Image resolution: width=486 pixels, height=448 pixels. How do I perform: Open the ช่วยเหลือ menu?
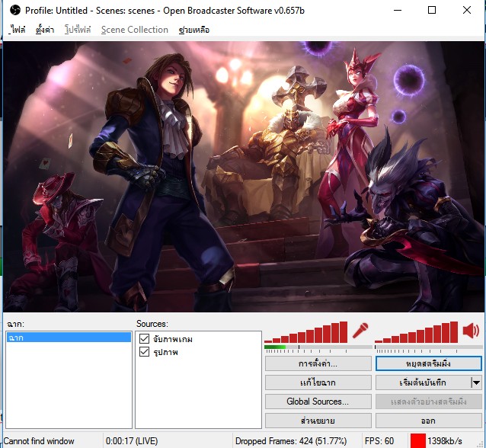click(x=194, y=30)
